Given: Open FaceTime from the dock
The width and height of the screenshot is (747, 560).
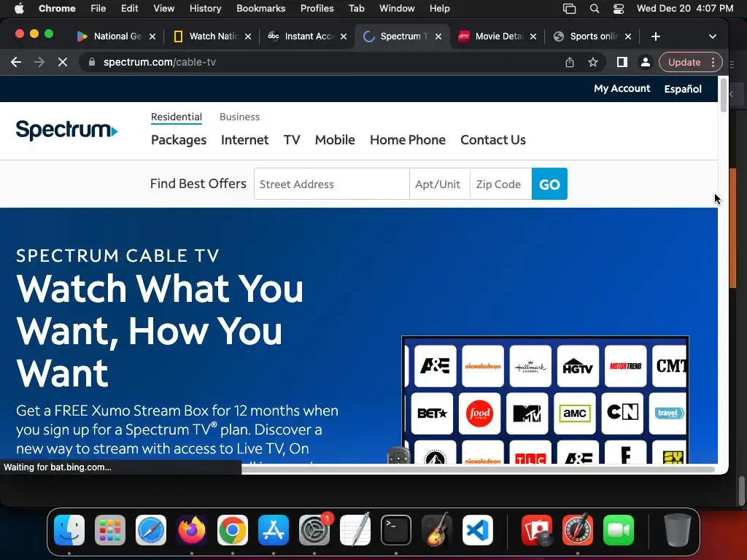Looking at the screenshot, I should point(619,530).
